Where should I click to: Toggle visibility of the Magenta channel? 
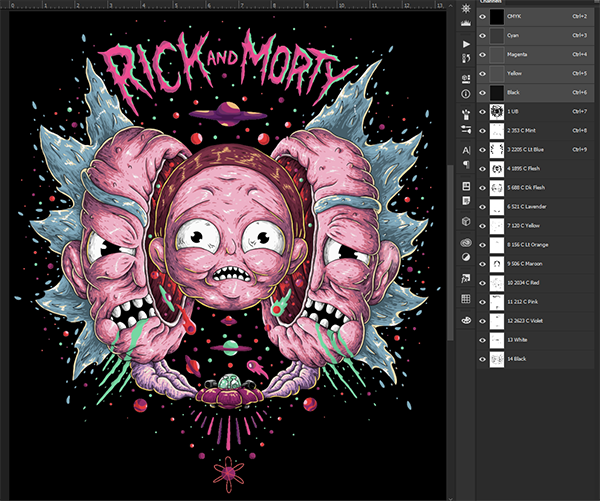[483, 55]
